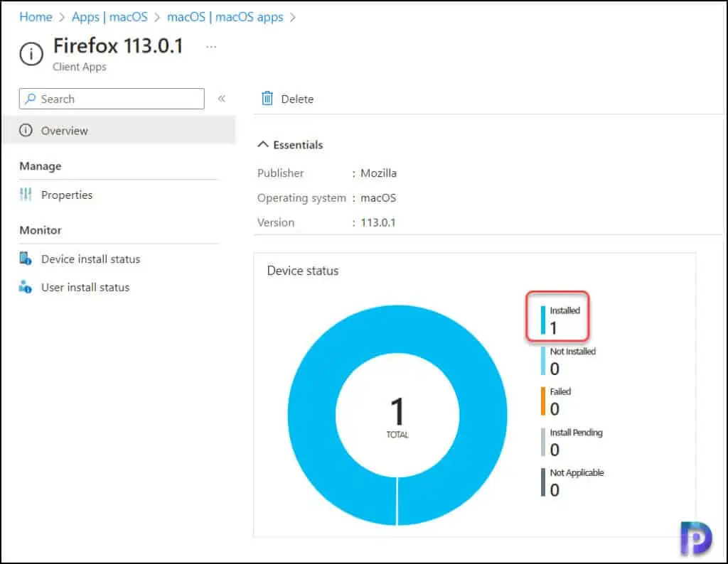
Task: Click the Overview info circle icon
Action: [26, 130]
